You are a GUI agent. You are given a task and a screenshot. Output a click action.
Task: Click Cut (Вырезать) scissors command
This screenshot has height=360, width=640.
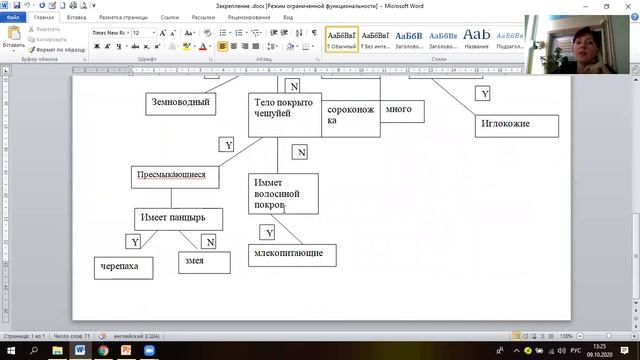click(44, 29)
